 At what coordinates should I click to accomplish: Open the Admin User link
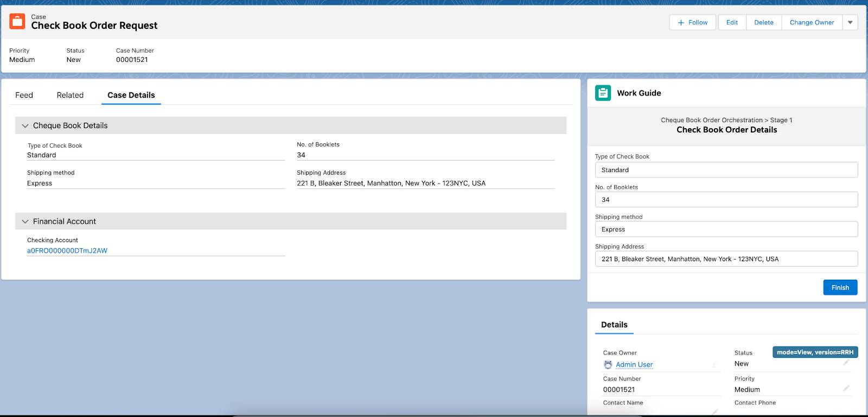634,365
